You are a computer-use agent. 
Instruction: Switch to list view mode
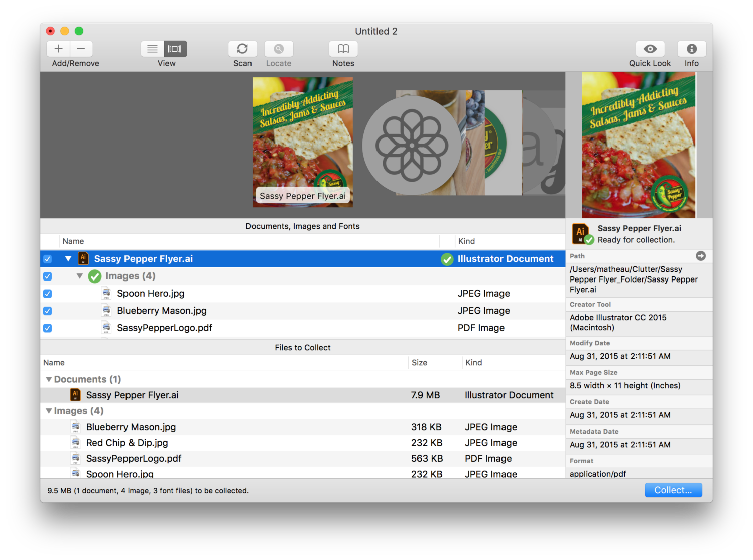pos(152,49)
